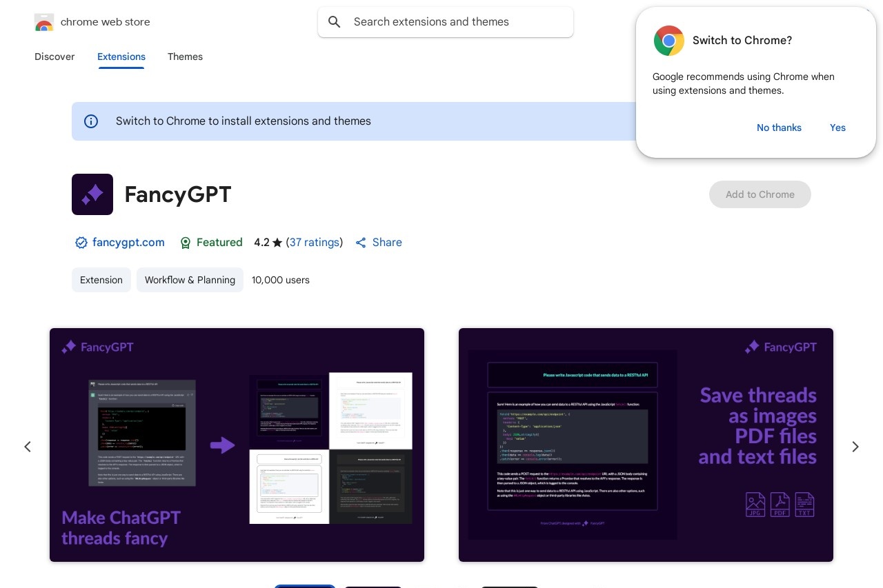Viewport: 883px width, 588px height.
Task: Open the 'Make ChatGPT threads fancy' screenshot
Action: coord(237,445)
